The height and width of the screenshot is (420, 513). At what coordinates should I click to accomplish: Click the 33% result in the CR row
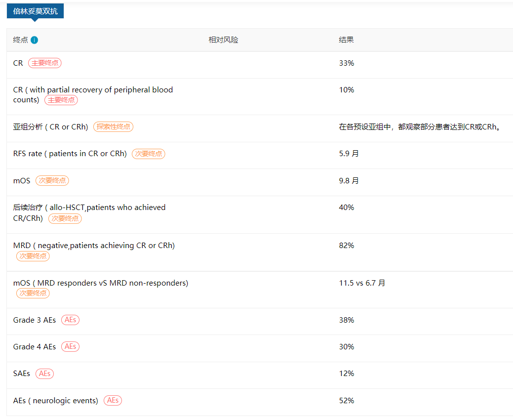[346, 63]
